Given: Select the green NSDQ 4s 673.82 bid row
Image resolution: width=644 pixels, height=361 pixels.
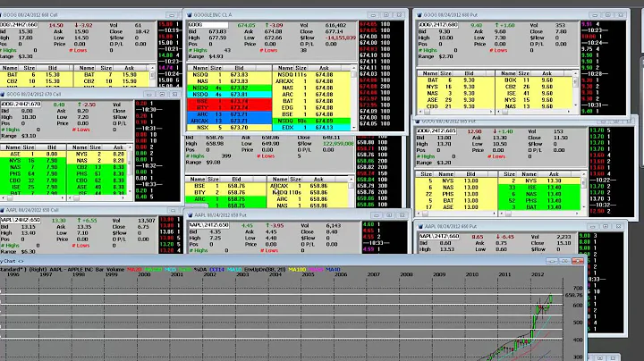Looking at the screenshot, I should (x=229, y=88).
